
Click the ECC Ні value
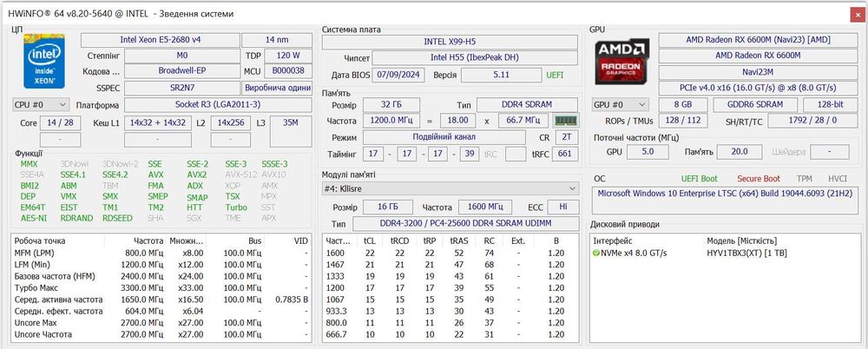[x=563, y=207]
